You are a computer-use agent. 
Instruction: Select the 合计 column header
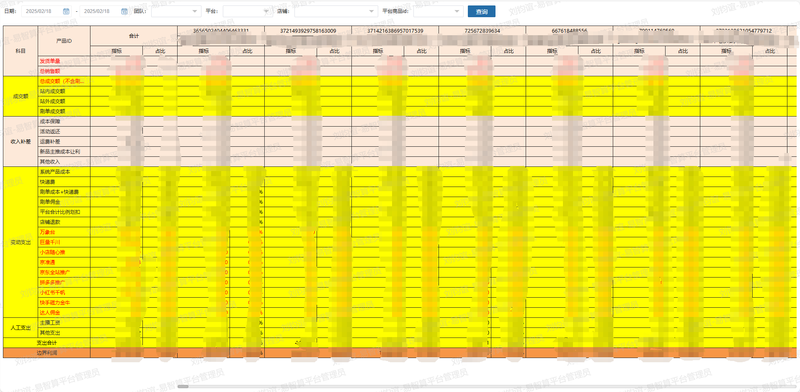click(x=134, y=36)
